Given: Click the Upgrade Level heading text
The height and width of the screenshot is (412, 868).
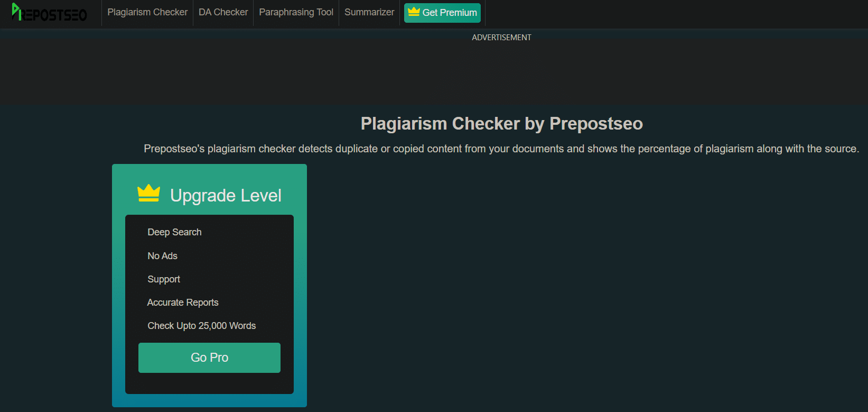Looking at the screenshot, I should 226,196.
